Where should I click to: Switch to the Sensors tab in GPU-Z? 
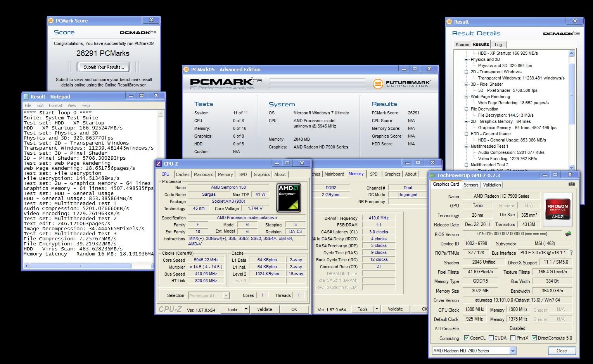click(x=471, y=185)
